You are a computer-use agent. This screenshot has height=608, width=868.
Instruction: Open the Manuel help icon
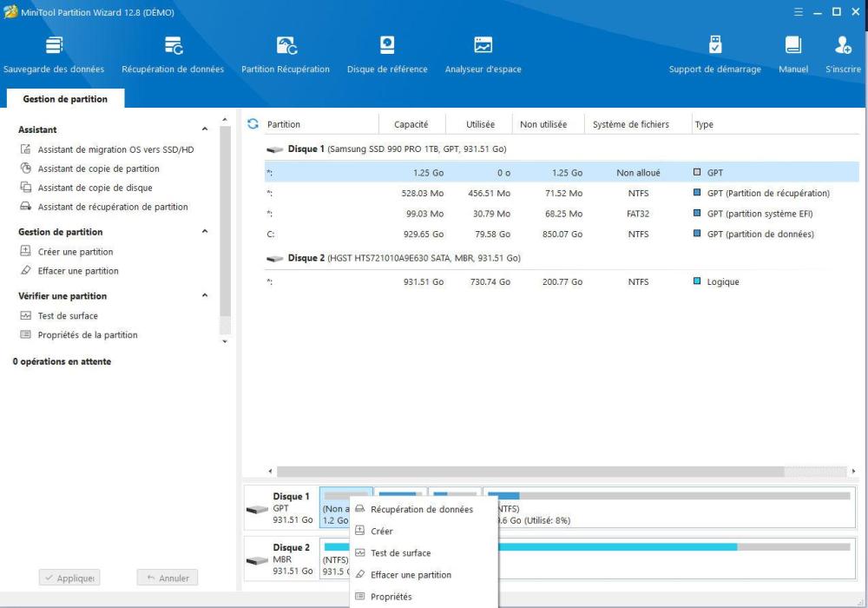pos(792,55)
